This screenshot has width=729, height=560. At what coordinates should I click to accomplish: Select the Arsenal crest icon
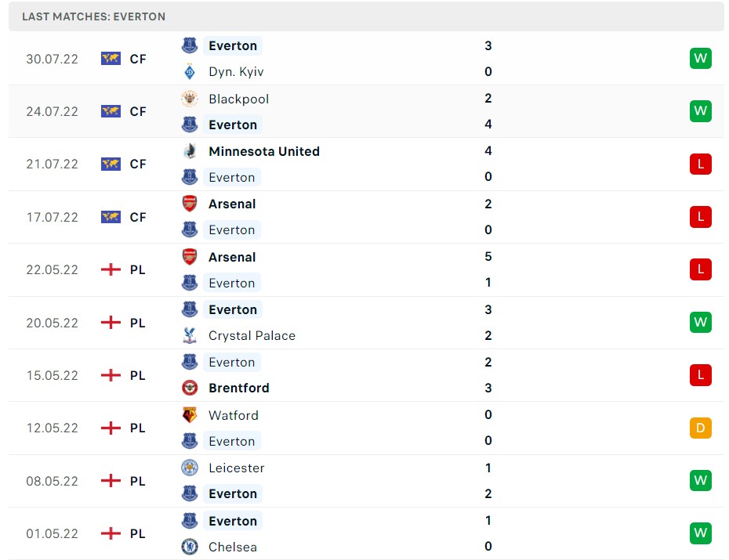tap(189, 204)
